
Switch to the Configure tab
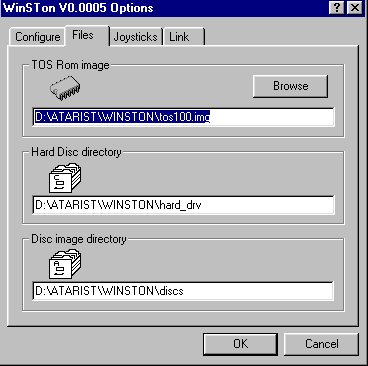click(x=37, y=36)
